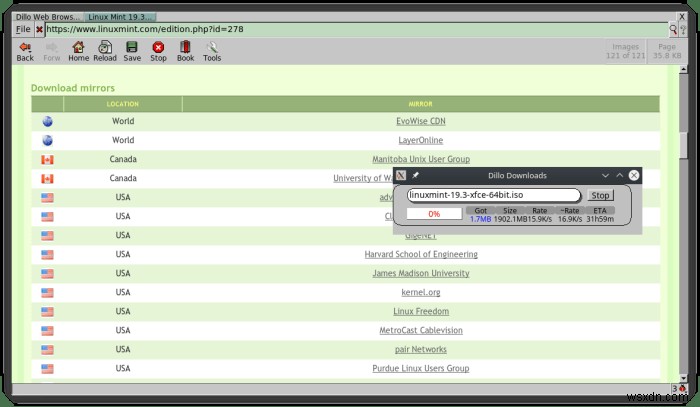This screenshot has height=407, width=700.
Task: Click USA flag in kernel.org row
Action: coord(47,293)
